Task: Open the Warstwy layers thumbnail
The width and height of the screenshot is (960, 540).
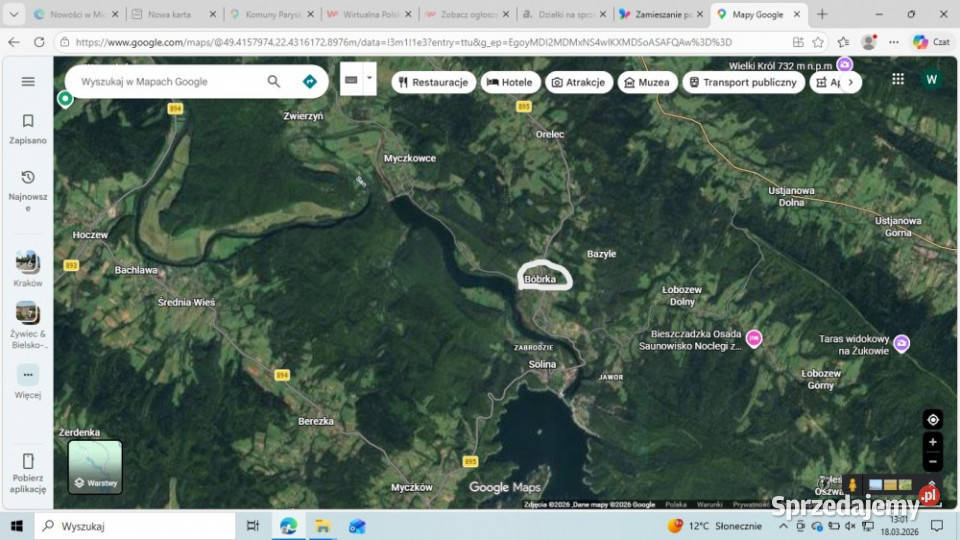Action: point(95,467)
